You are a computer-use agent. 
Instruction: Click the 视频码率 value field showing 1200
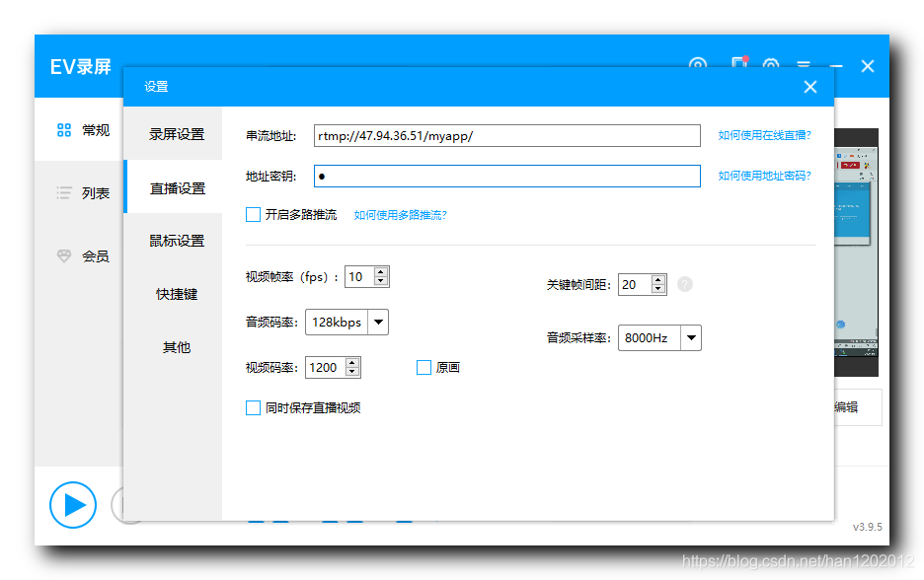pyautogui.click(x=326, y=367)
